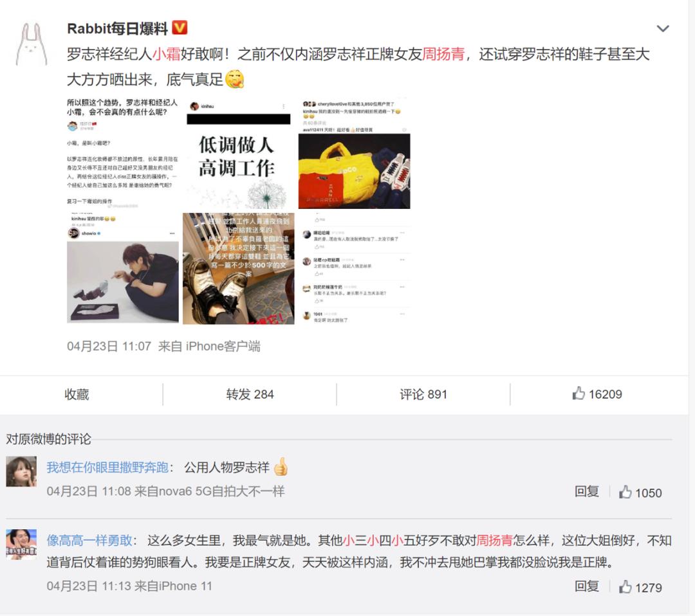Reply to the 公用人物罗志祥 comment
The height and width of the screenshot is (616, 695).
(x=586, y=491)
